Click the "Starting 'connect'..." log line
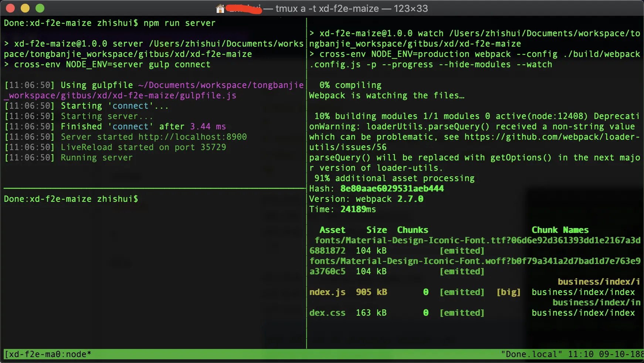The image size is (644, 363). [87, 106]
